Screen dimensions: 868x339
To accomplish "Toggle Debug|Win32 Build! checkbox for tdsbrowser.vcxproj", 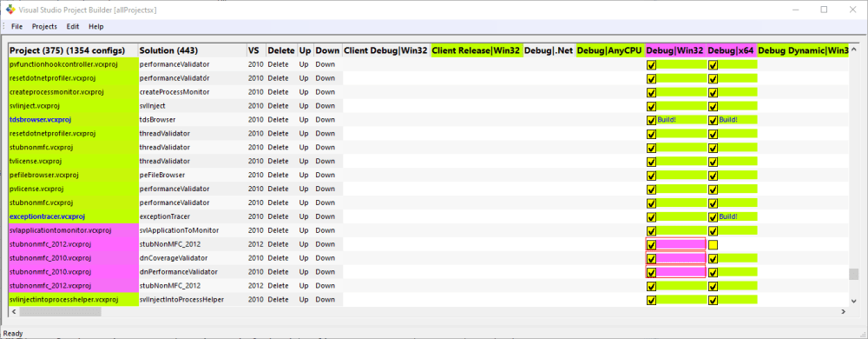I will (651, 120).
